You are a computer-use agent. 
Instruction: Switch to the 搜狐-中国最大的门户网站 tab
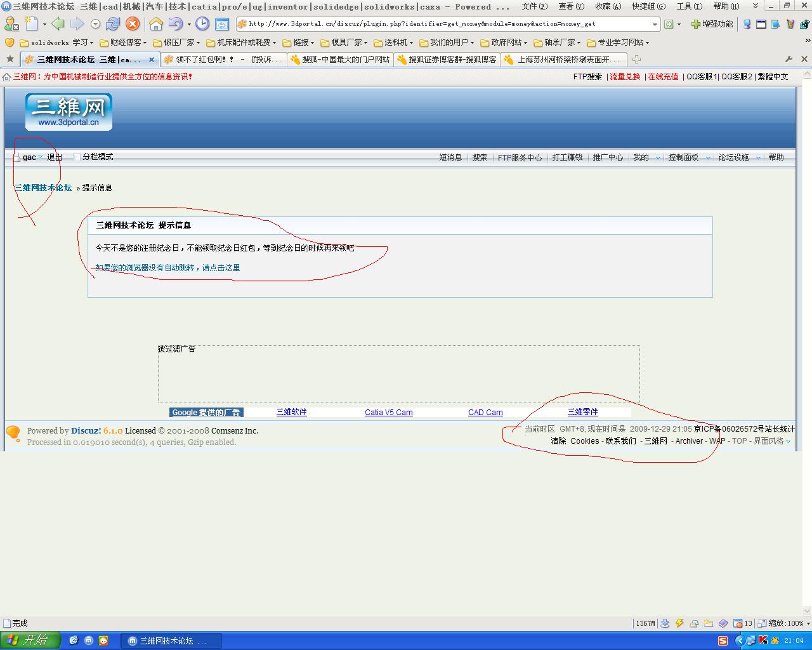pos(339,60)
